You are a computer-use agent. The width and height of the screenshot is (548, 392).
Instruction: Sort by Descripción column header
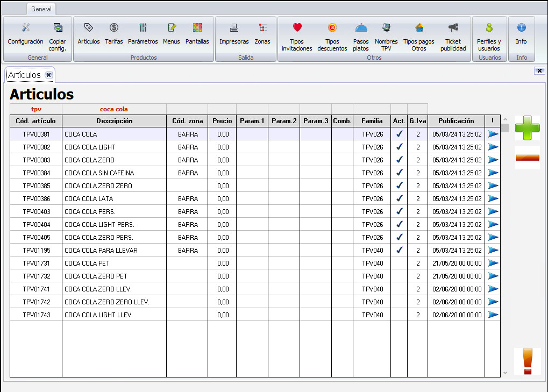115,121
